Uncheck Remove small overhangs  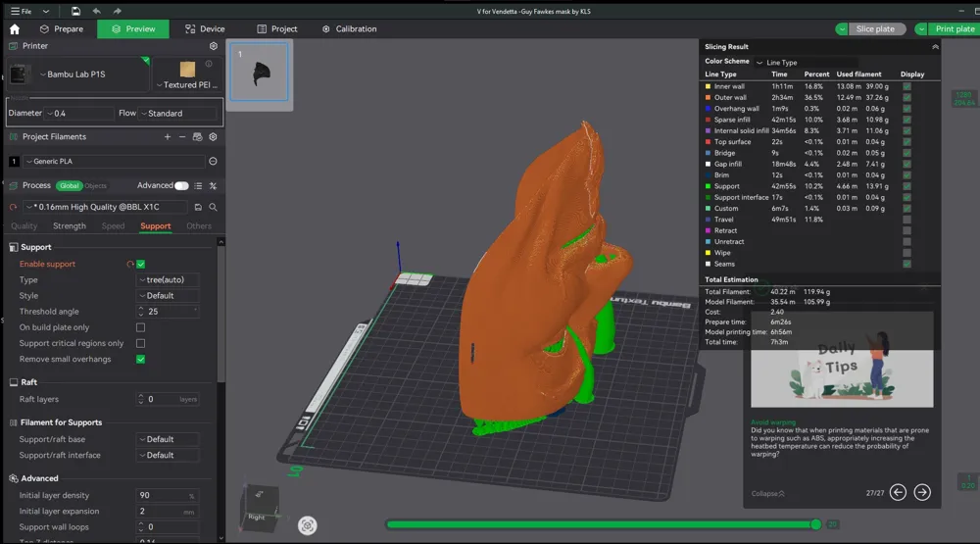click(x=140, y=360)
